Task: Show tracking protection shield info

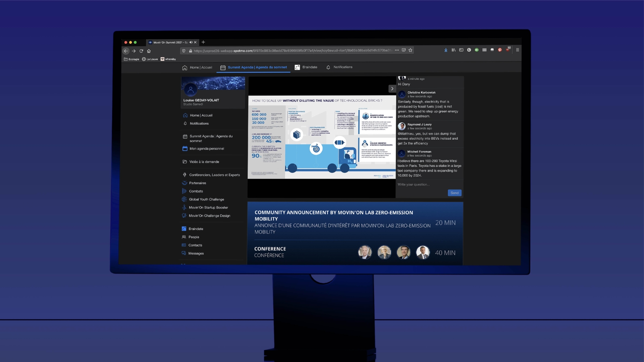Action: pyautogui.click(x=184, y=51)
